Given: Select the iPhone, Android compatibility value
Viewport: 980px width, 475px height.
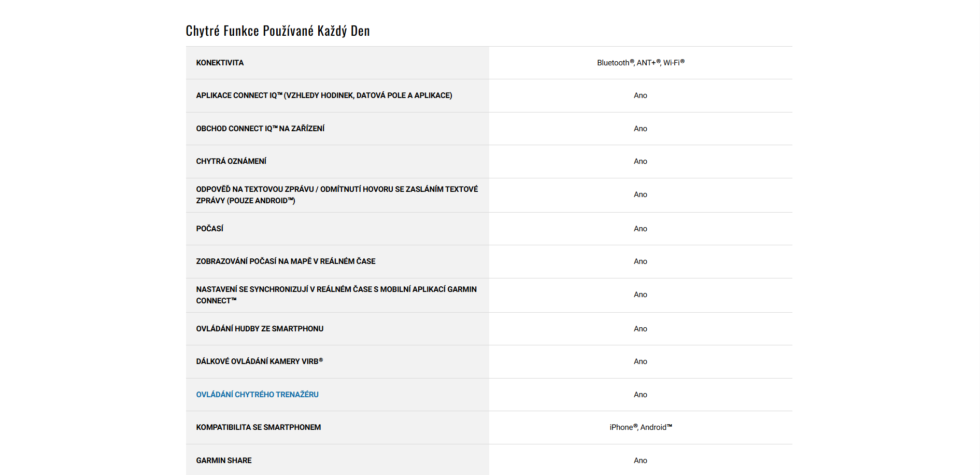Looking at the screenshot, I should [641, 427].
